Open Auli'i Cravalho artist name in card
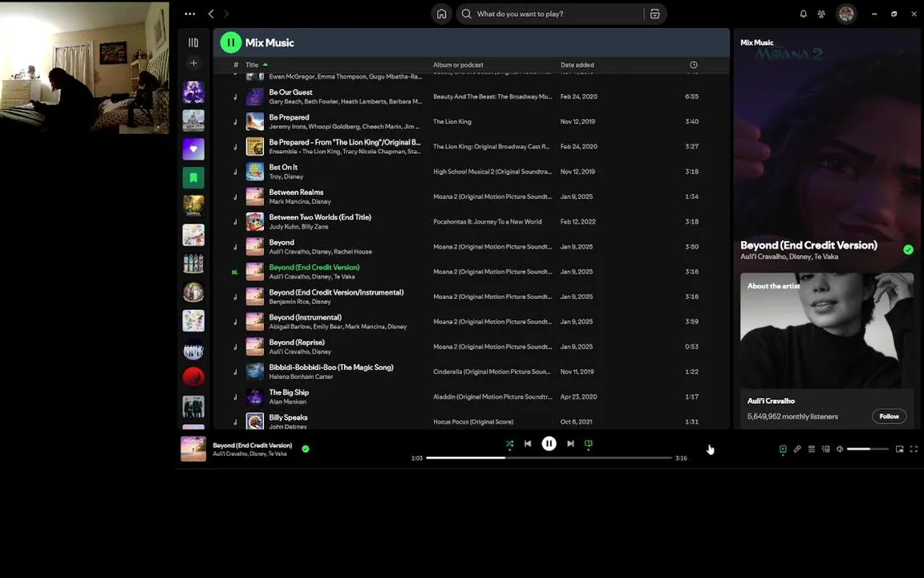 pyautogui.click(x=771, y=401)
